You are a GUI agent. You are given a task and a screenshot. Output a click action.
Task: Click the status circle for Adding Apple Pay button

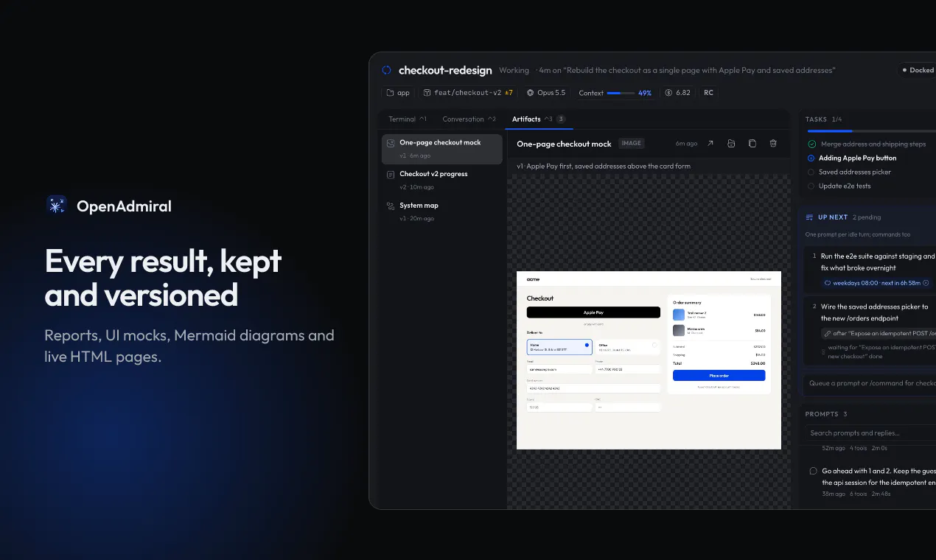tap(811, 158)
